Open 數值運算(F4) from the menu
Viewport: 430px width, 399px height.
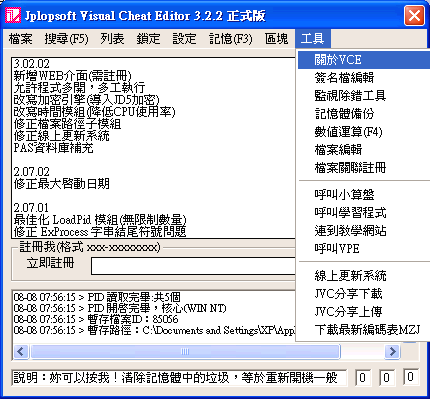click(x=363, y=132)
